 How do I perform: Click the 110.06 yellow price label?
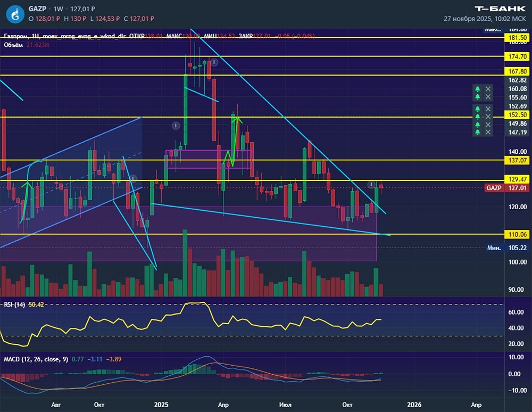tap(518, 234)
